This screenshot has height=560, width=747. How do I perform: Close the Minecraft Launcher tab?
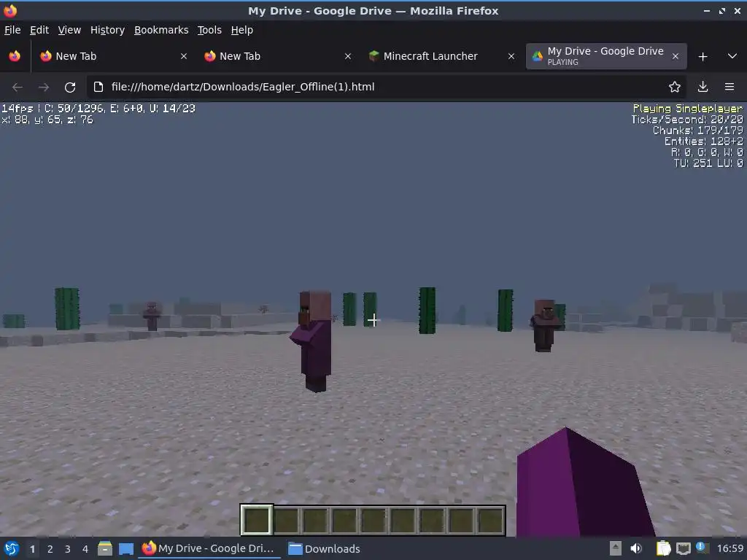[511, 56]
